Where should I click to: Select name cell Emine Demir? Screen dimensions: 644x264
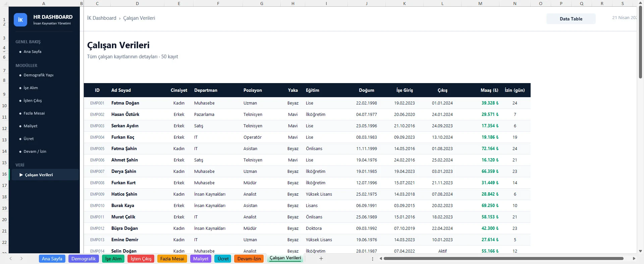125,240
